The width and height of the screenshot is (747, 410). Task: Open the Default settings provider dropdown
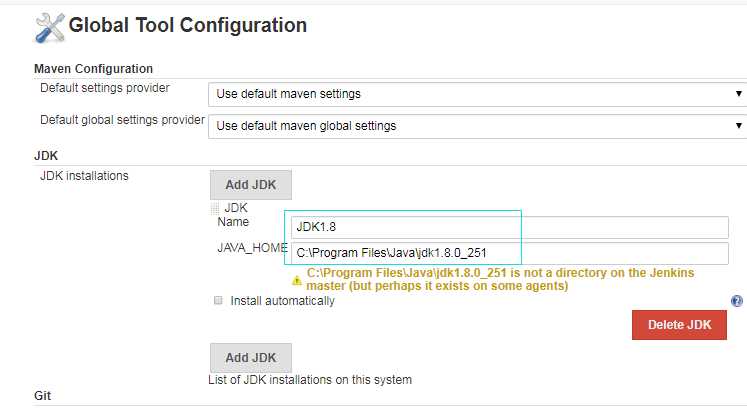477,94
